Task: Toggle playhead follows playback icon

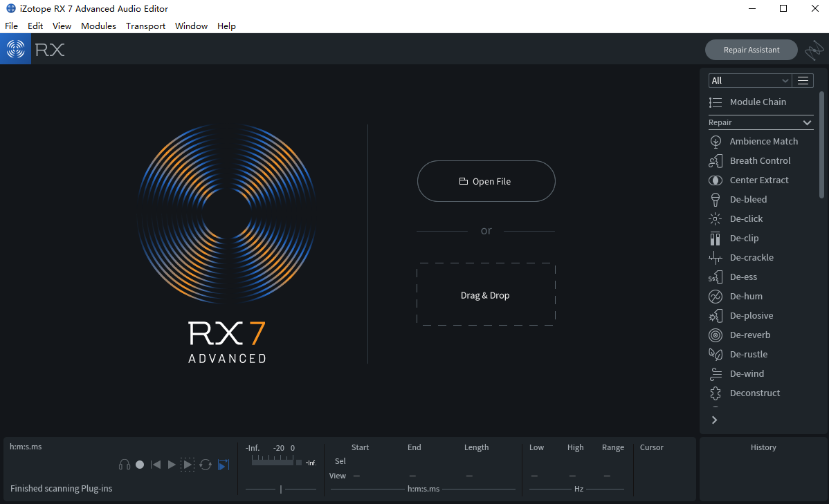Action: pos(224,465)
